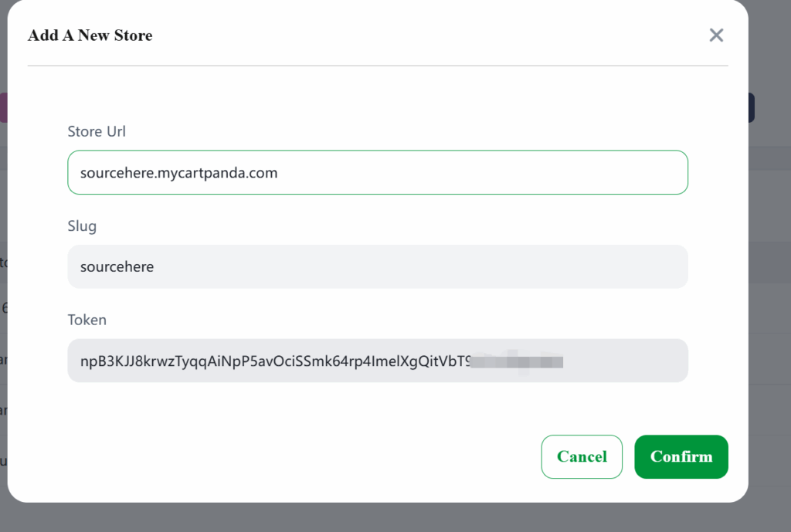Focus the Store Url input field
The height and width of the screenshot is (532, 791).
pos(377,172)
